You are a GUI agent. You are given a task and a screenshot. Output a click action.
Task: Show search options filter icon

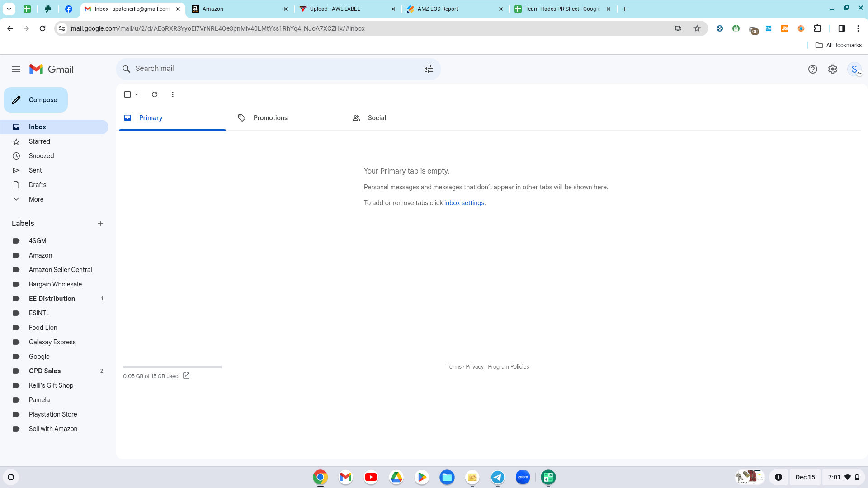[x=428, y=69]
